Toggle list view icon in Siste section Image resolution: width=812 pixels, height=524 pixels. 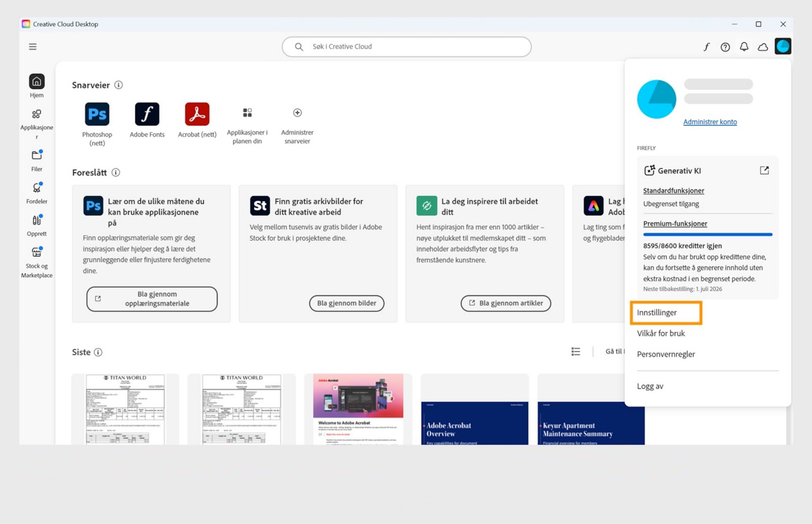click(576, 352)
